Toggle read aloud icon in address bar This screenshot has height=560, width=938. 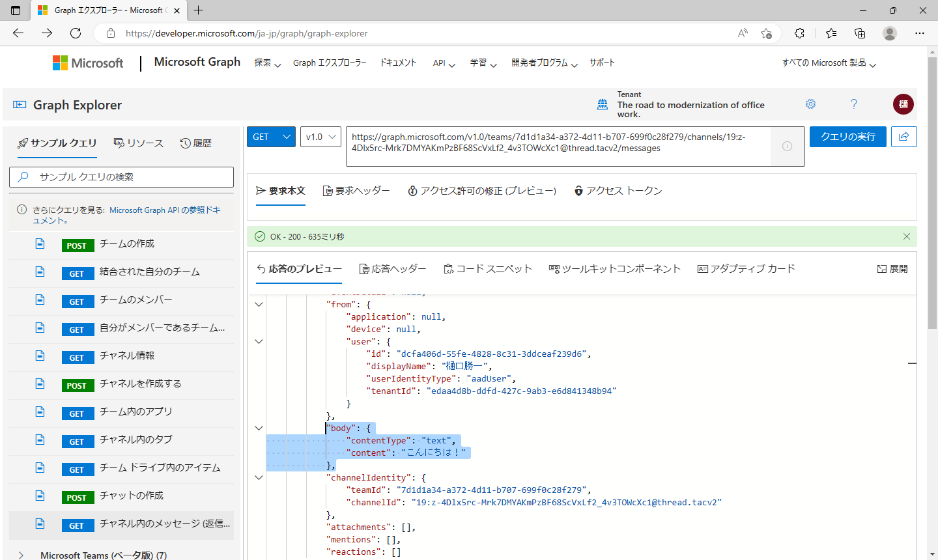pos(743,33)
